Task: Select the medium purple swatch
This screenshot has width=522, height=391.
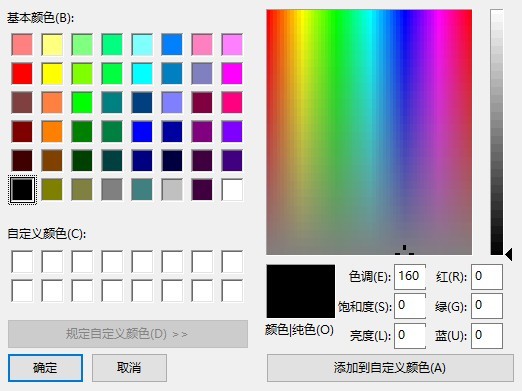Action: tap(202, 131)
